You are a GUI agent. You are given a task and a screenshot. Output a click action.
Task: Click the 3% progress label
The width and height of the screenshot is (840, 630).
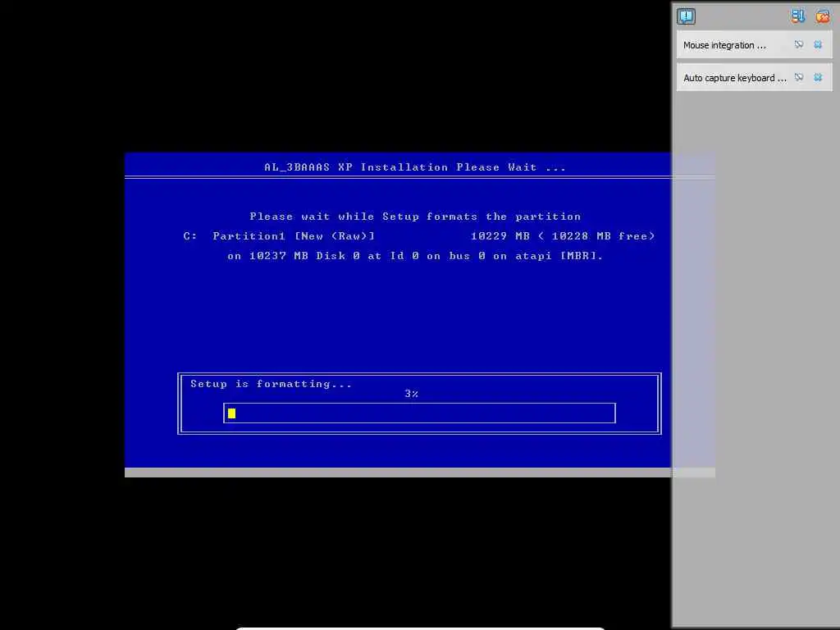click(x=412, y=394)
